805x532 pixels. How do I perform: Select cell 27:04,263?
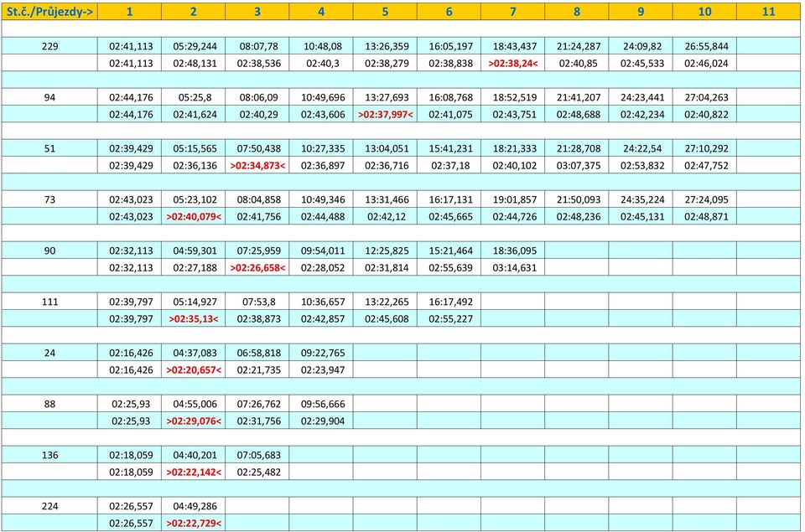[x=706, y=97]
